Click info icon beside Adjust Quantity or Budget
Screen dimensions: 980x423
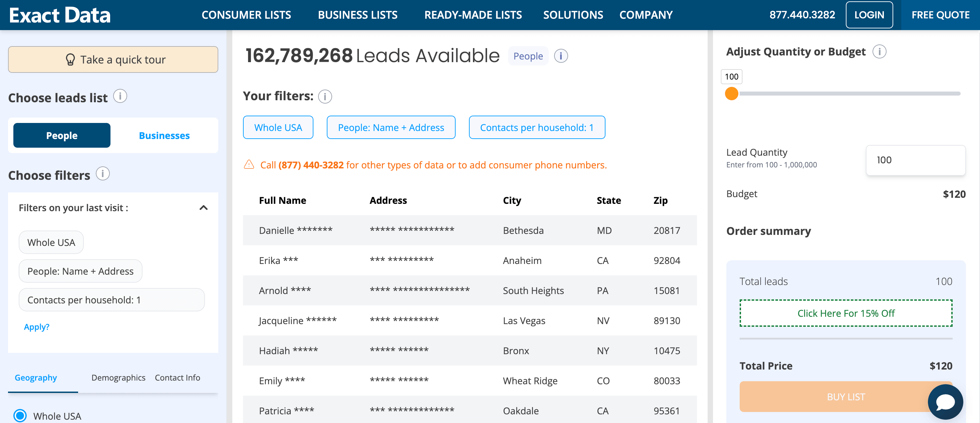[x=879, y=51]
